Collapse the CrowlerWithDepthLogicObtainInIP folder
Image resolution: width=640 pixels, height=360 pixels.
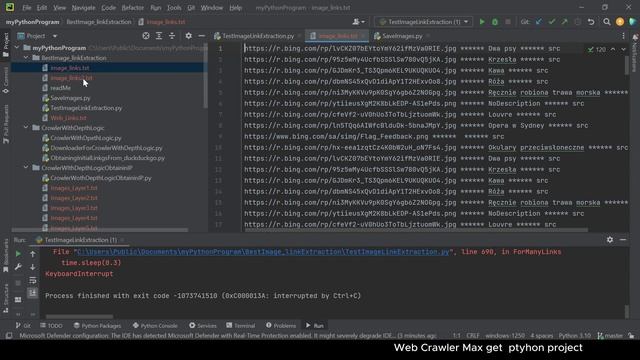pyautogui.click(x=26, y=168)
